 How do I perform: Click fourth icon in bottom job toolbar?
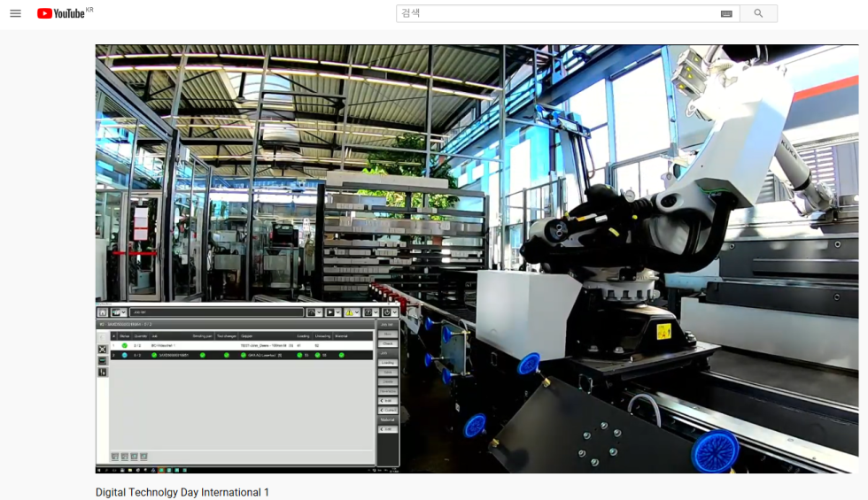coord(143,457)
